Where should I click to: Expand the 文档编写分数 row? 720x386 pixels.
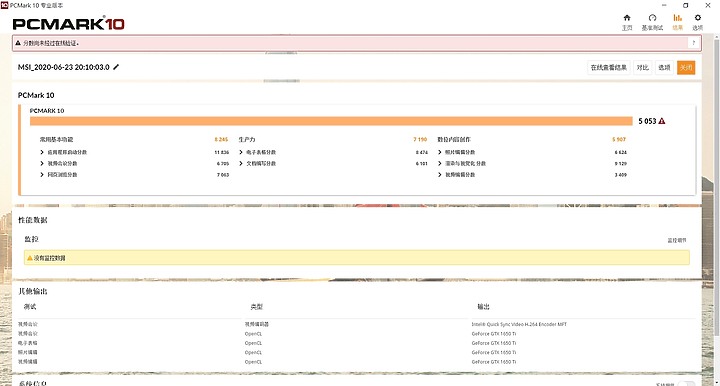[x=241, y=163]
